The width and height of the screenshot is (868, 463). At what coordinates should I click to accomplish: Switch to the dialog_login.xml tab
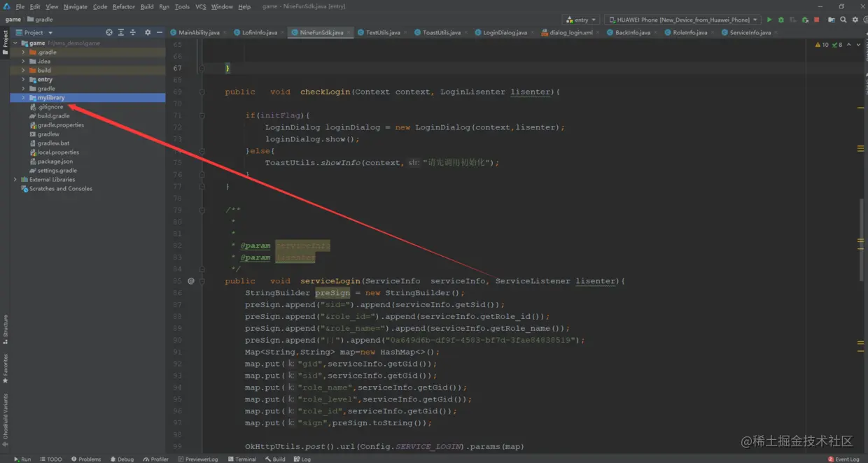[571, 32]
